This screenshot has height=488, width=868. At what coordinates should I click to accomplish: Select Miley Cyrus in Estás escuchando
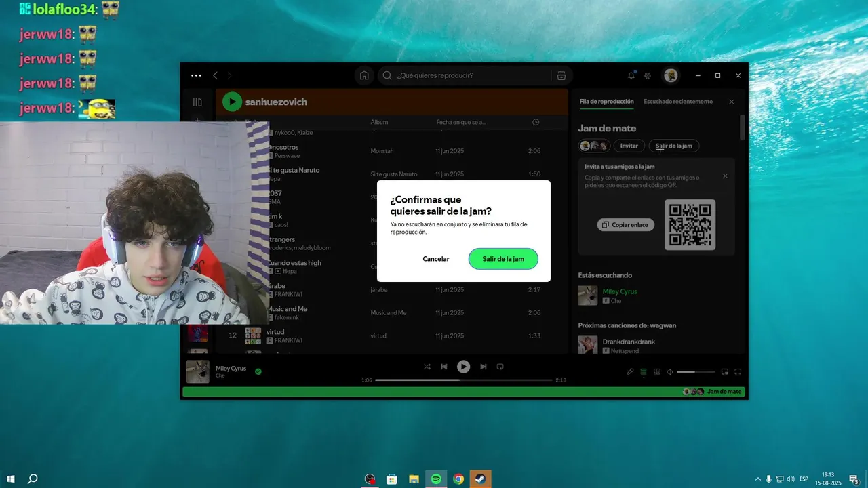[x=620, y=291]
